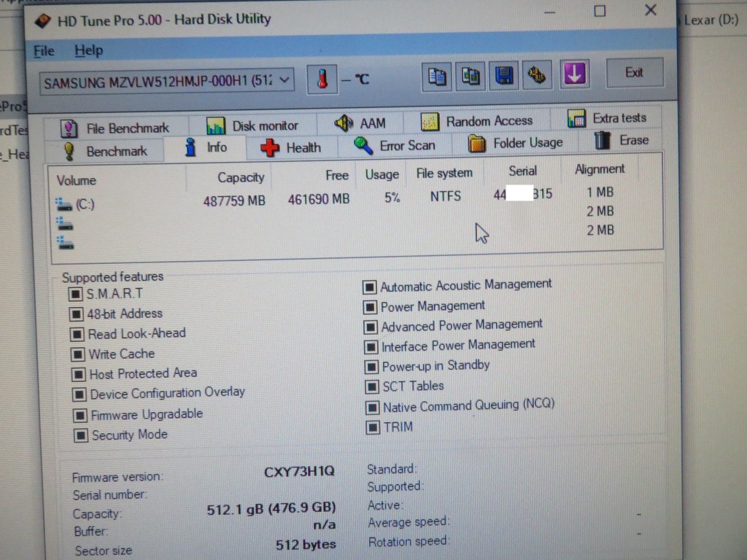Open the Help menu
Screen dimensions: 747x560
88,50
